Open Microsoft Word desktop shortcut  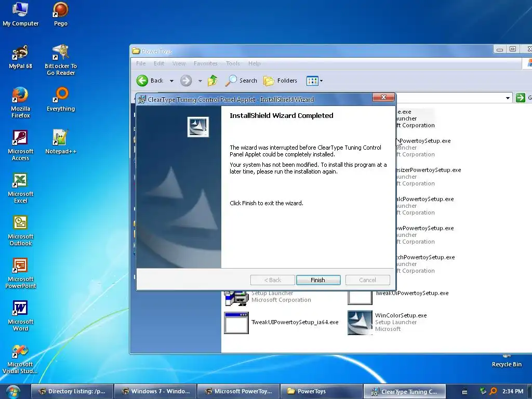pyautogui.click(x=20, y=316)
